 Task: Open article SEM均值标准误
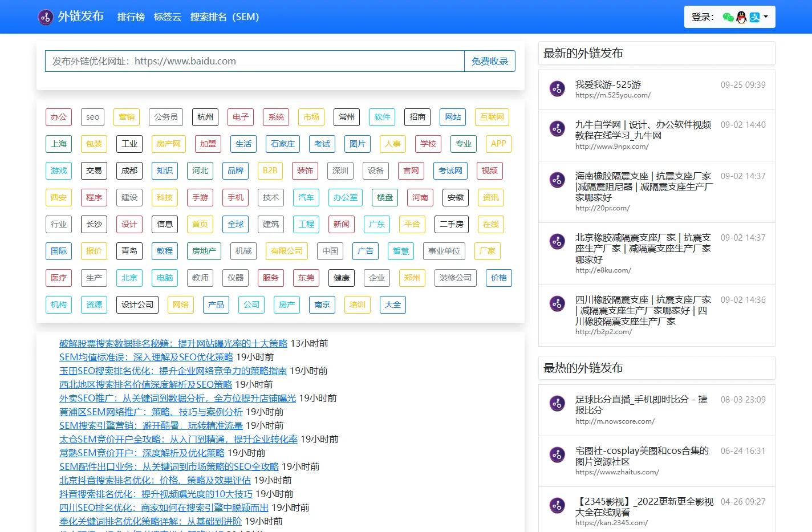point(146,357)
